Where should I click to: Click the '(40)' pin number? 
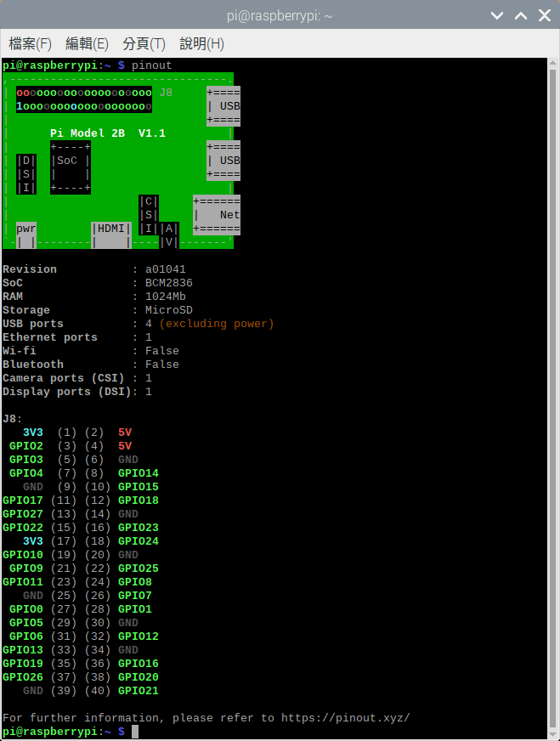tap(98, 691)
